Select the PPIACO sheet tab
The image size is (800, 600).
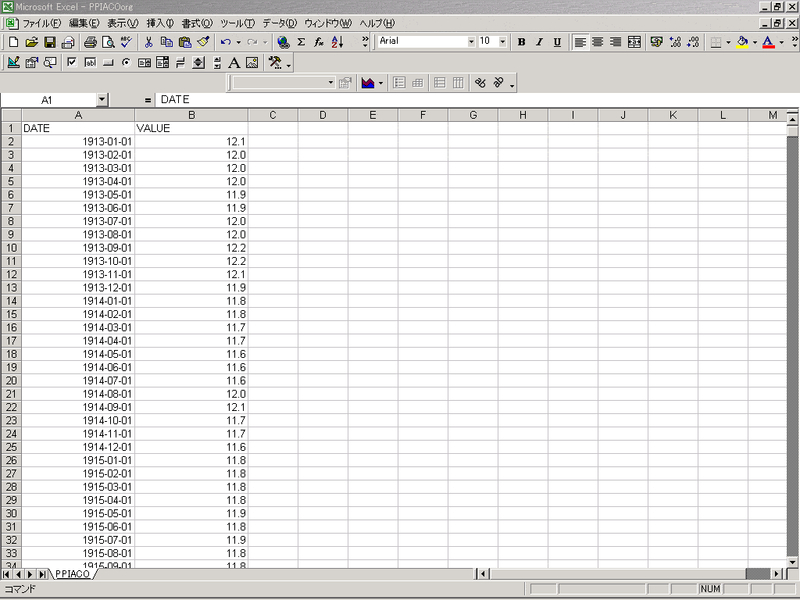tap(72, 574)
